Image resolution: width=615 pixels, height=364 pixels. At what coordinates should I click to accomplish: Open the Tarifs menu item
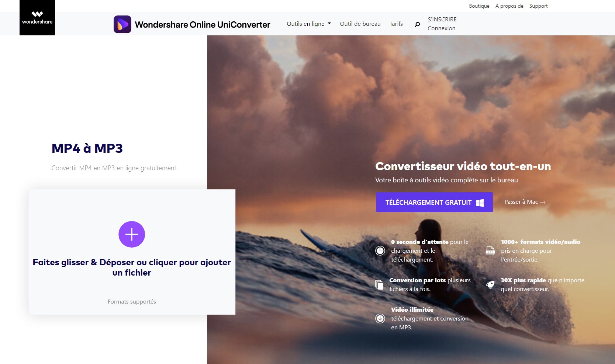(396, 24)
